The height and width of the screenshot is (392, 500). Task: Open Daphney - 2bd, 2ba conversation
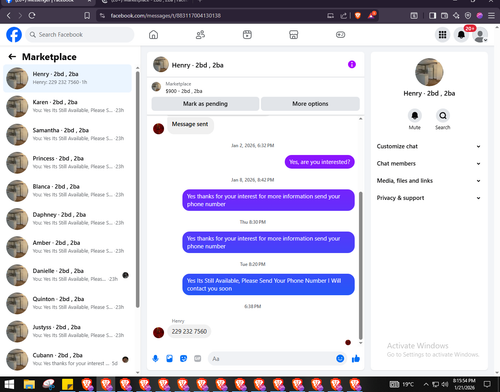point(67,219)
